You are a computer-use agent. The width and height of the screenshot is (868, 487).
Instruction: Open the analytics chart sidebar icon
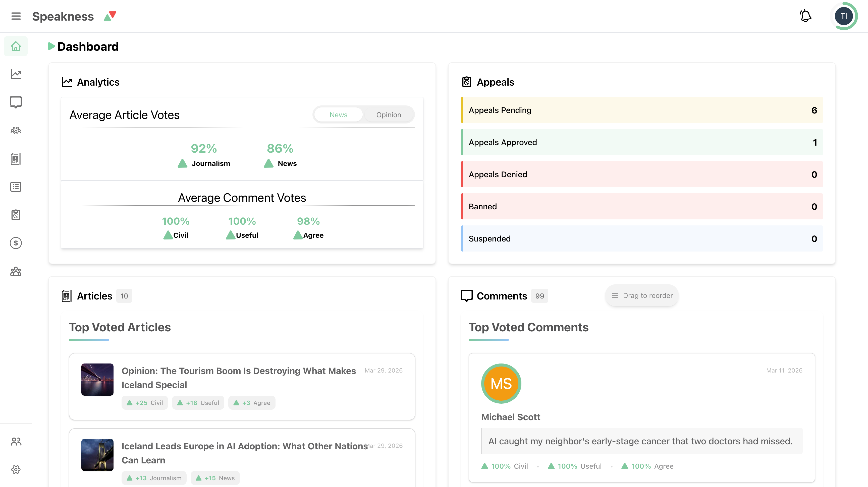pos(16,74)
